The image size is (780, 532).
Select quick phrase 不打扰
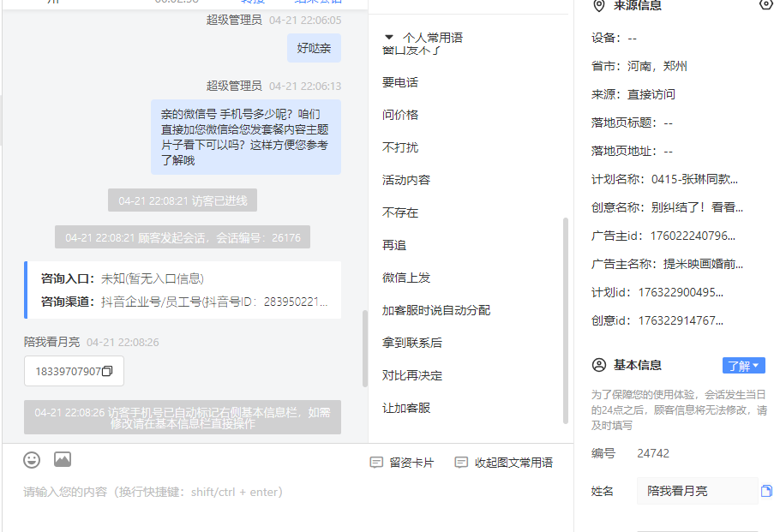click(400, 147)
